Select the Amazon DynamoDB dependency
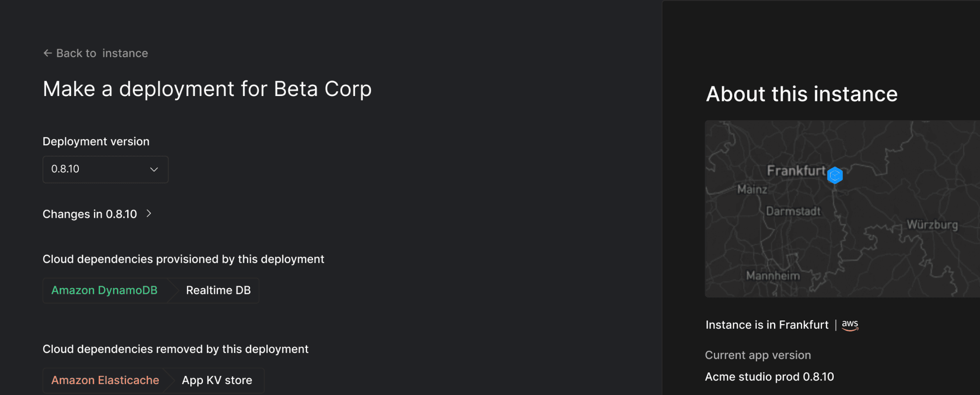The height and width of the screenshot is (395, 980). click(x=105, y=290)
